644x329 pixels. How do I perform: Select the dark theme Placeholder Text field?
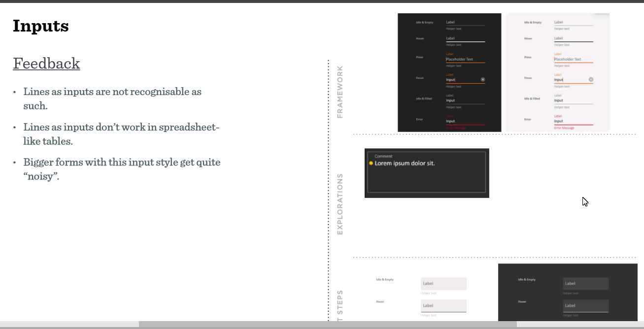(465, 59)
